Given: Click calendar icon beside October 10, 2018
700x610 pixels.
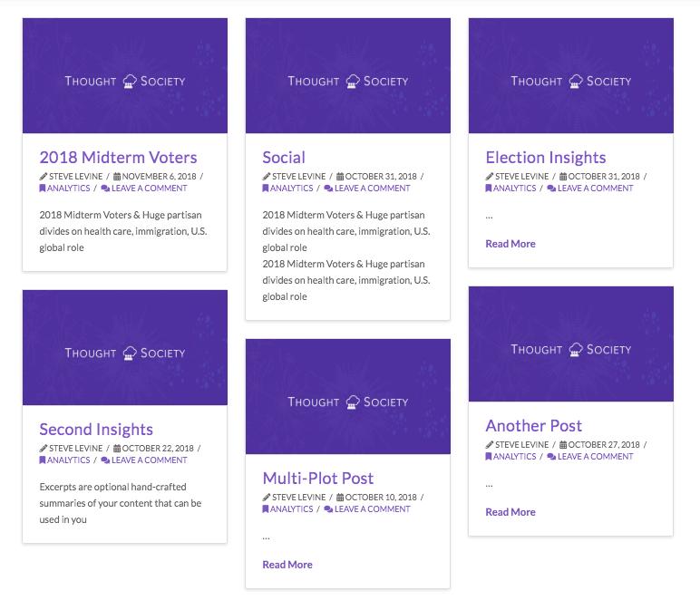Looking at the screenshot, I should click(x=340, y=498).
